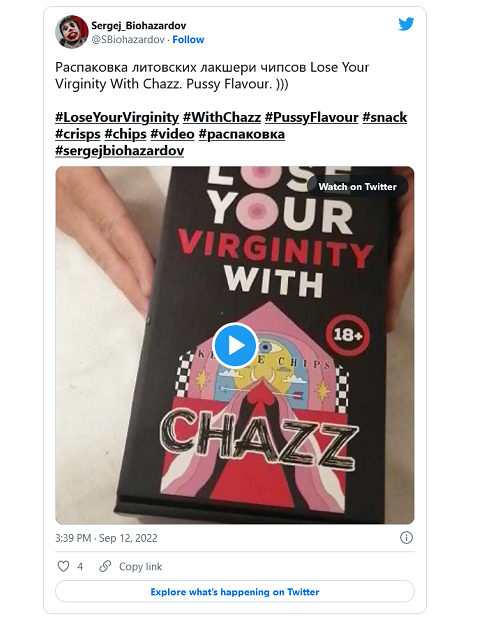Open the #video hashtag link
Image resolution: width=500 pixels, height=619 pixels.
(172, 134)
